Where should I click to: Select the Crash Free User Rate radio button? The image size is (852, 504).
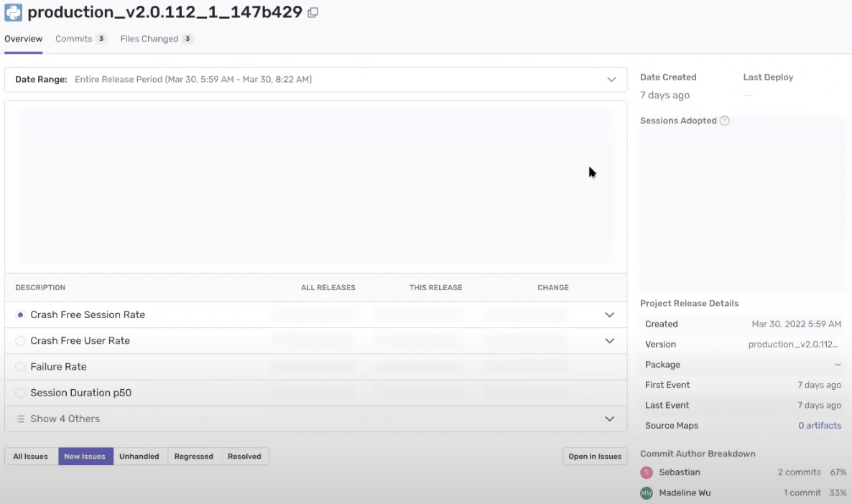pyautogui.click(x=20, y=340)
